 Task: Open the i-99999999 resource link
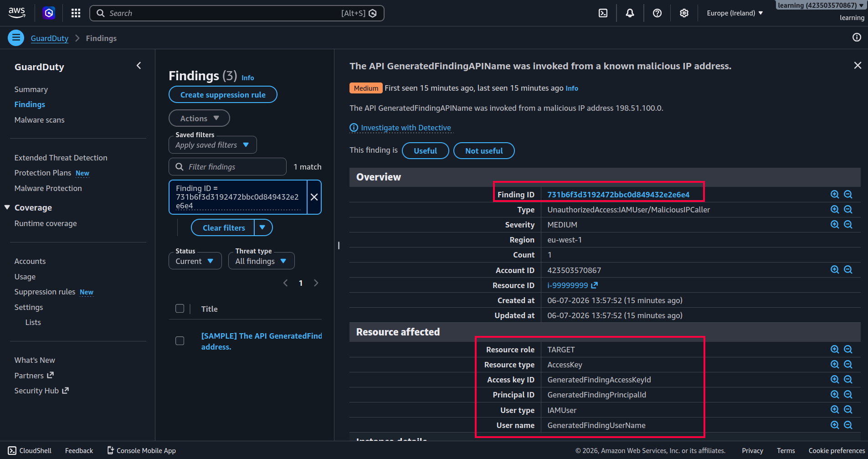(572, 285)
